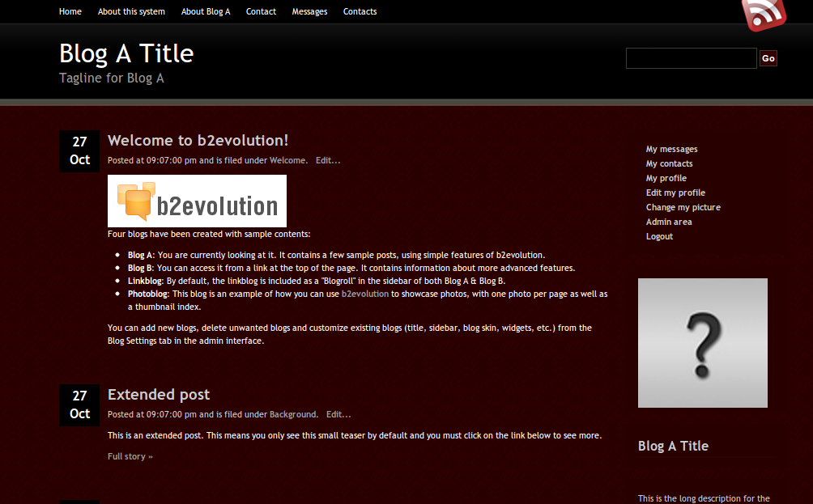Click the 27 Oct date of Welcome post
813x504 pixels.
79,150
